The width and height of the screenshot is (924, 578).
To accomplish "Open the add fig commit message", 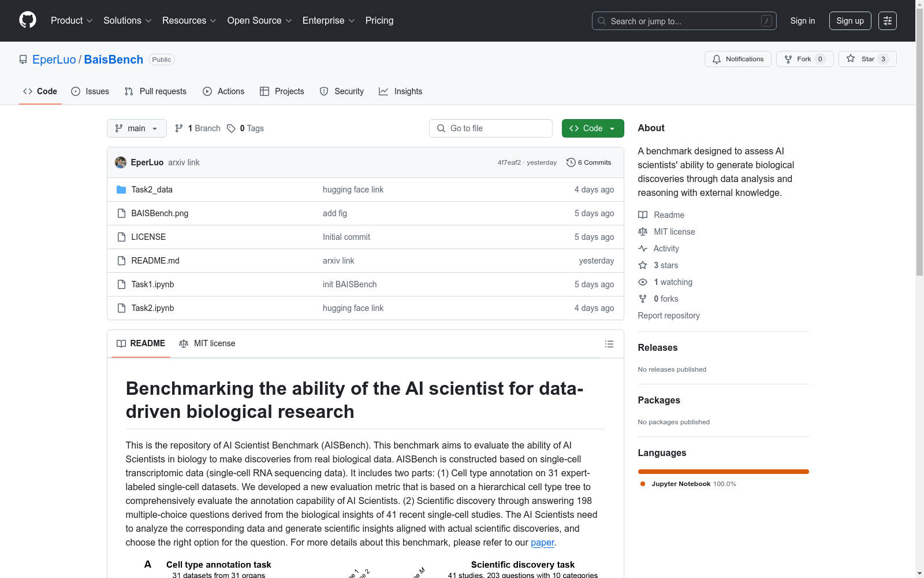I will click(335, 213).
